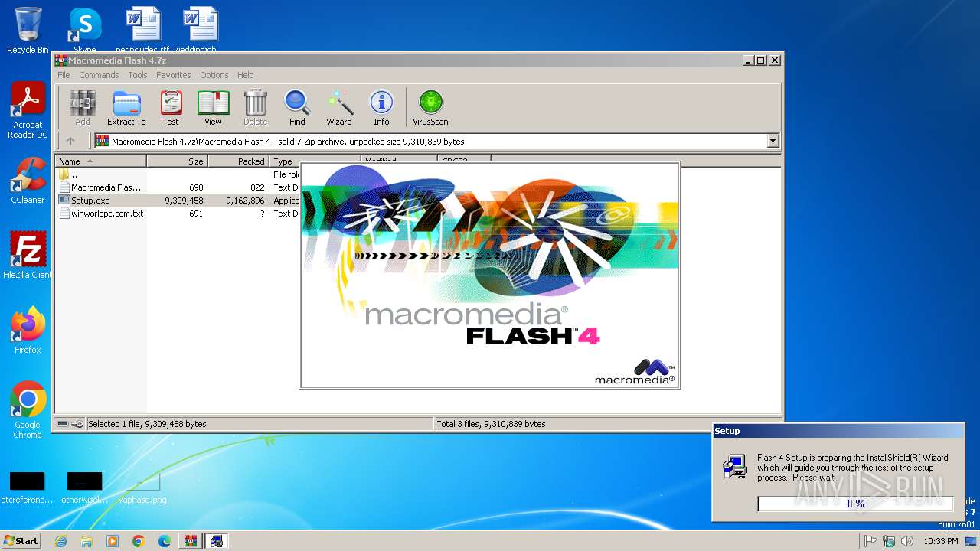This screenshot has height=551, width=980.
Task: Click the taskbar clock showing 10:33 PM
Action: 940,541
